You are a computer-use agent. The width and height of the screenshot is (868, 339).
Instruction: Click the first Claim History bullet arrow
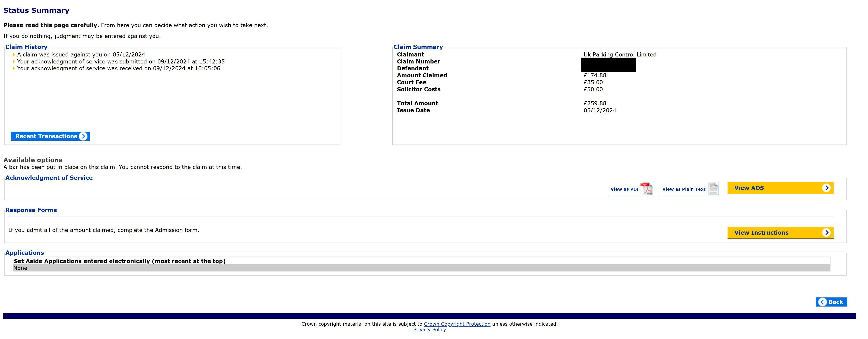(x=14, y=54)
